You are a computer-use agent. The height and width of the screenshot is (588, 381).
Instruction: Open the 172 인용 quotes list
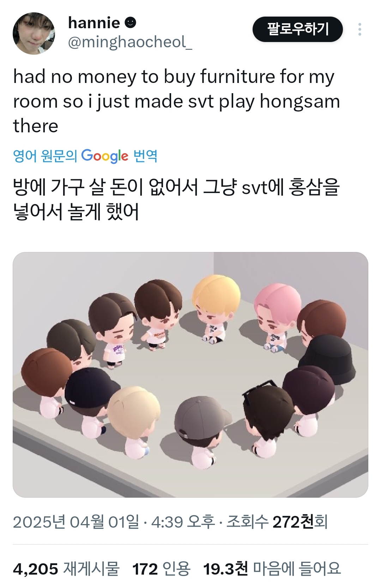click(x=161, y=569)
